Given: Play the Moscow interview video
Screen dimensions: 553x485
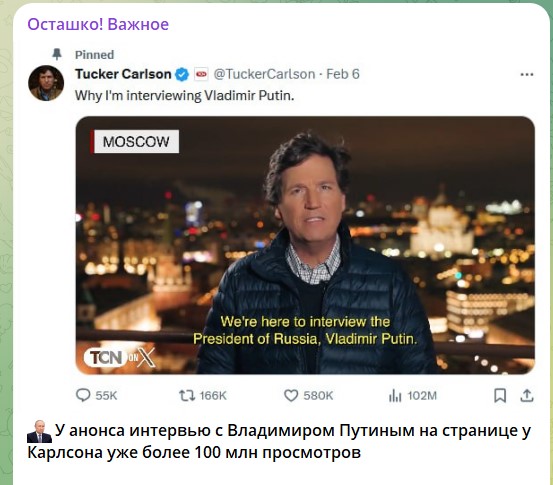Looking at the screenshot, I should [305, 245].
